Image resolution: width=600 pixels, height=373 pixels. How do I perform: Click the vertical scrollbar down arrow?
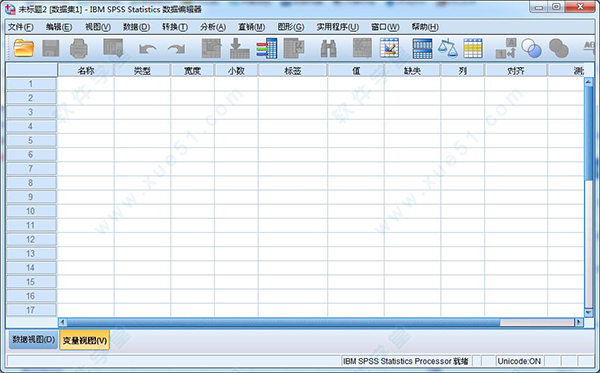coord(589,313)
